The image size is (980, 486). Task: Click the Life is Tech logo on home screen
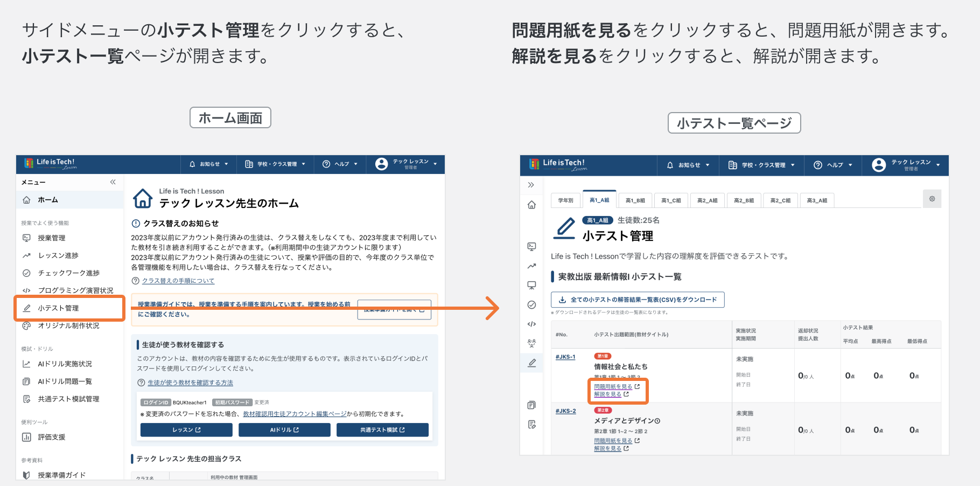pyautogui.click(x=50, y=164)
